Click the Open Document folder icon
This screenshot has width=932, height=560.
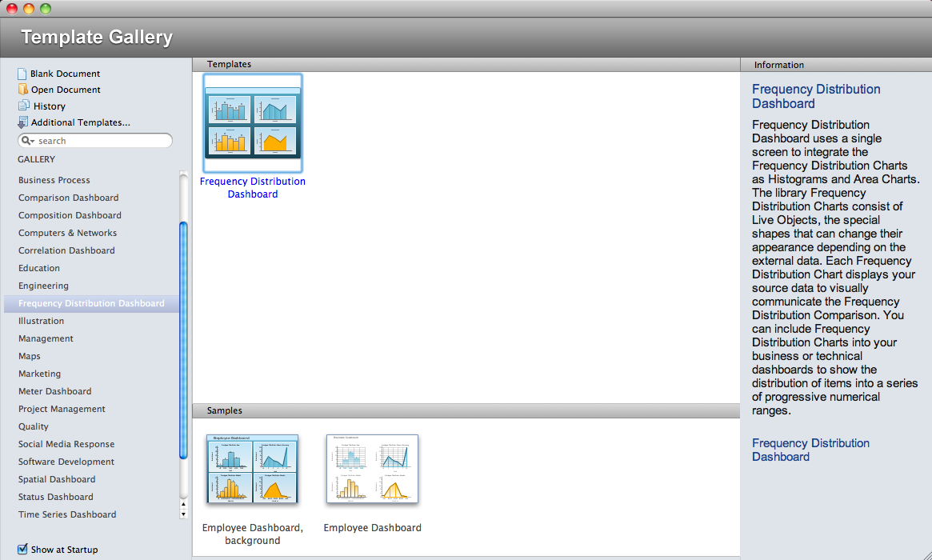[22, 89]
